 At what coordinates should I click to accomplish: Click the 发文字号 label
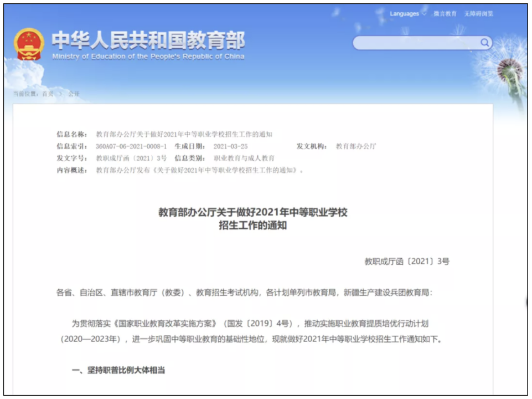[x=71, y=158]
